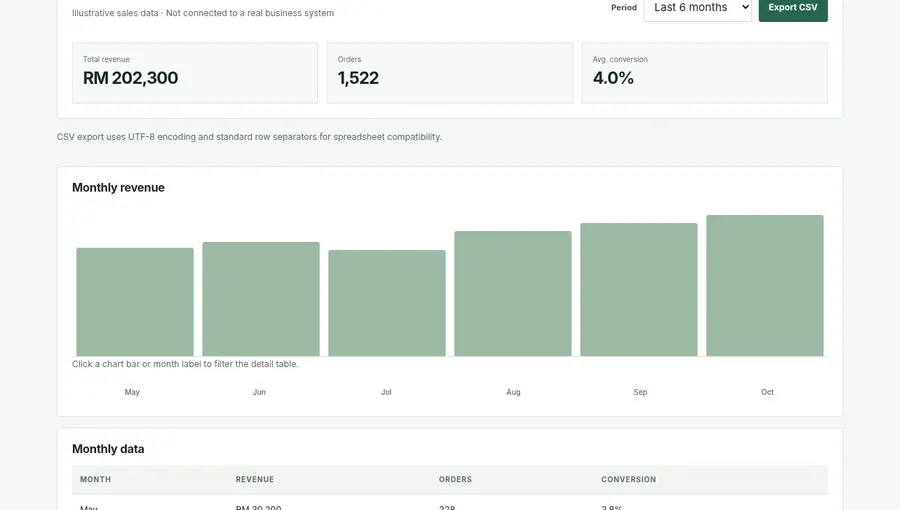Click the Oct month label under chart
Screen dimensions: 900x510
coord(767,392)
